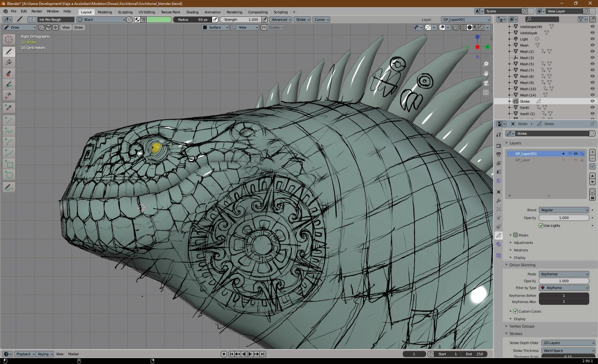Click the zoom viewport magnifier icon
Viewport: 598px width, 364px height.
(486, 64)
